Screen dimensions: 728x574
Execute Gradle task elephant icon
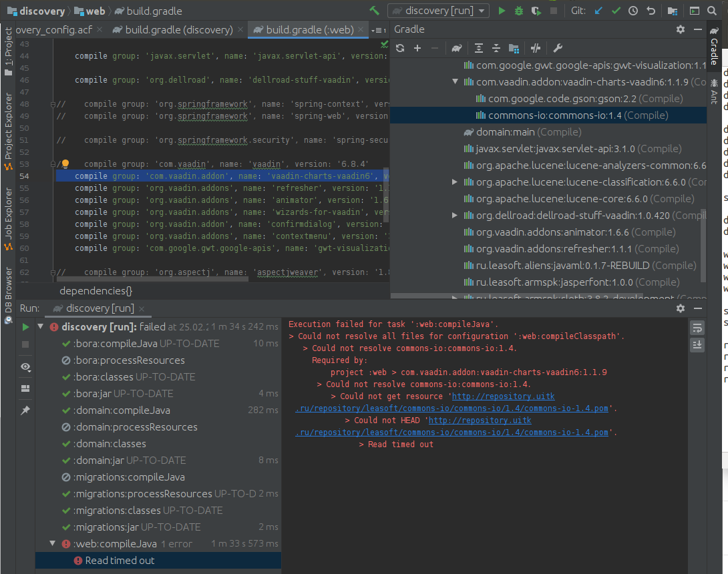pyautogui.click(x=457, y=48)
